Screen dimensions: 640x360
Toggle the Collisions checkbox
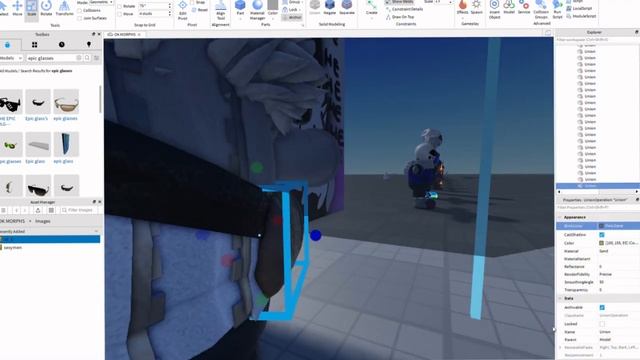[80, 11]
